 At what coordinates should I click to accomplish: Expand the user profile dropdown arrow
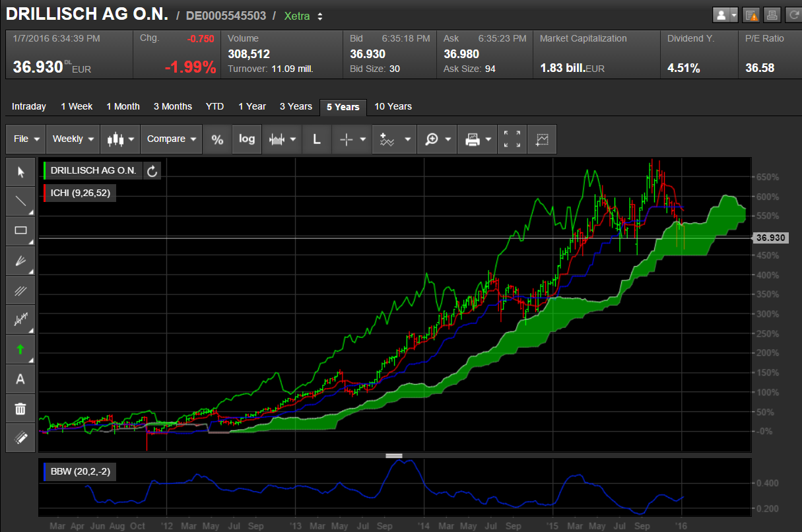point(734,15)
